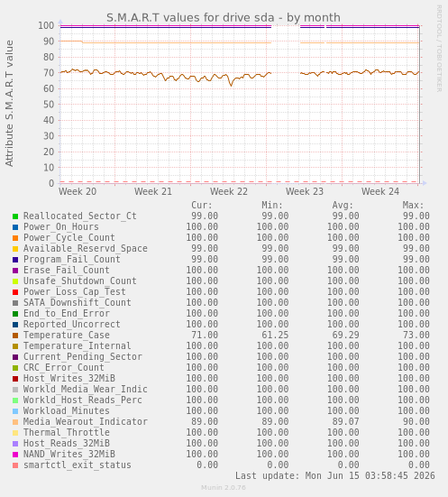448x497 pixels.
Task: Click the blue Power_On_Hours legend swatch
Action: [x=15, y=227]
